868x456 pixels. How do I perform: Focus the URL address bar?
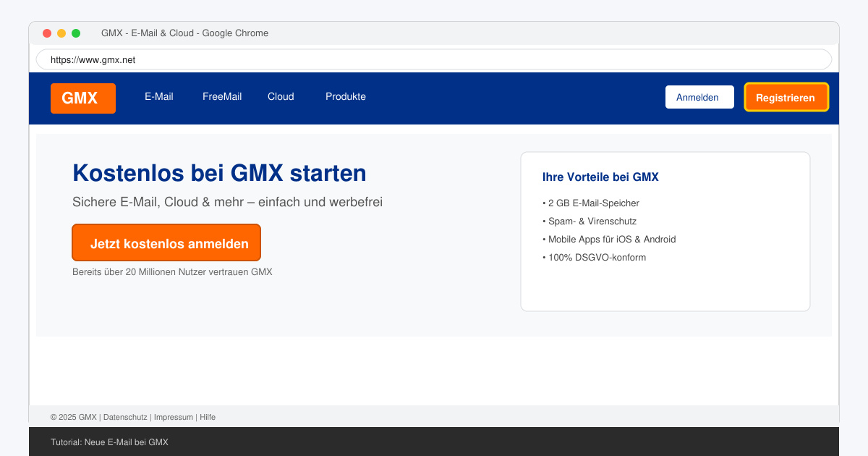coord(434,59)
